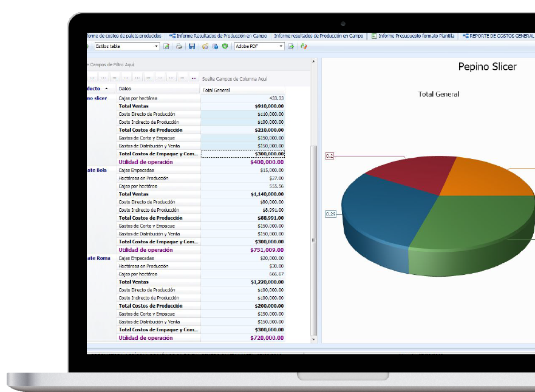The height and width of the screenshot is (392, 535).
Task: Open the REPORTE DE COSTOS GENERAL tab
Action: point(498,36)
